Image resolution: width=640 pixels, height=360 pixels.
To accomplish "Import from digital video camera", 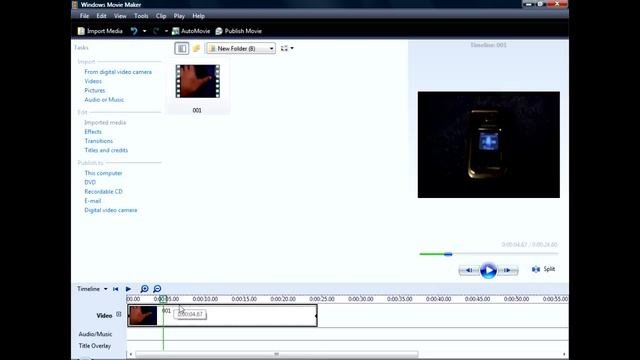I will tap(118, 72).
